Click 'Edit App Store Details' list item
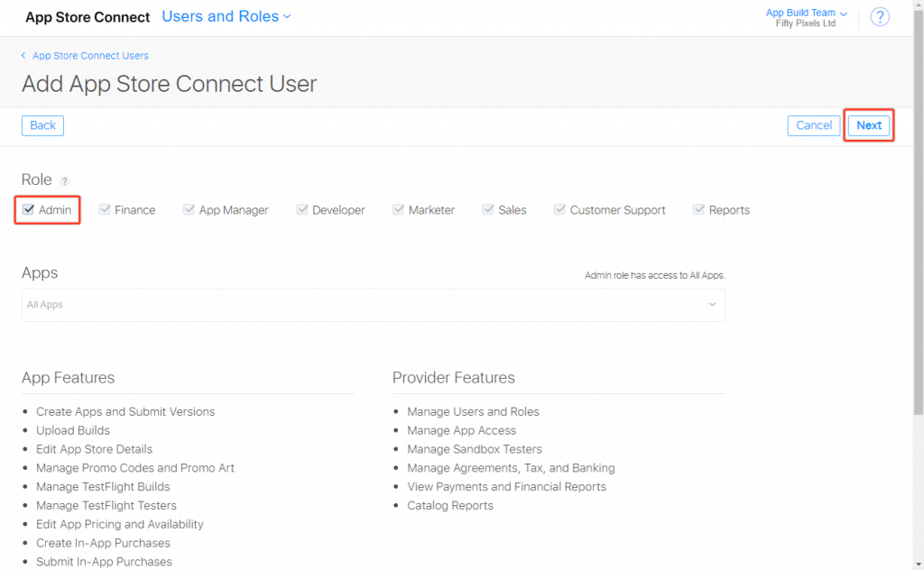 click(94, 449)
